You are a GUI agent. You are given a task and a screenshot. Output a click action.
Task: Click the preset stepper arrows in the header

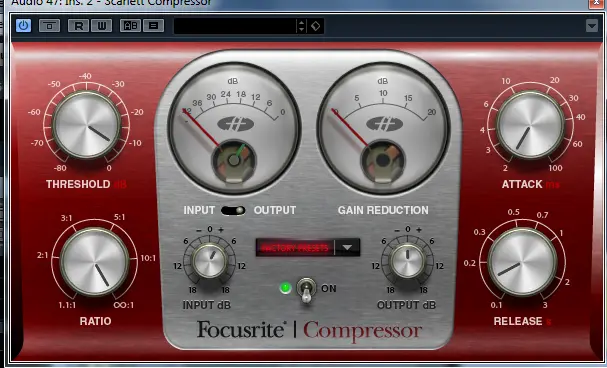click(x=302, y=26)
